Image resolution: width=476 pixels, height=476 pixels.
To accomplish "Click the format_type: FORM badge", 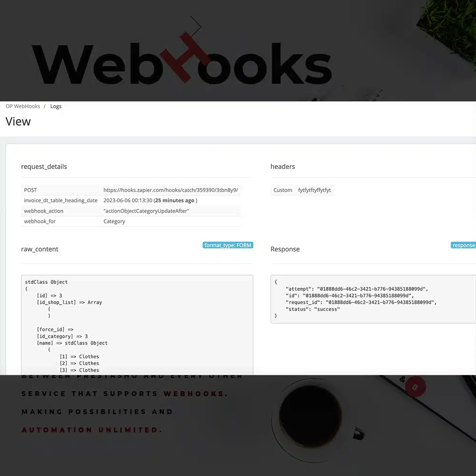I will 228,245.
